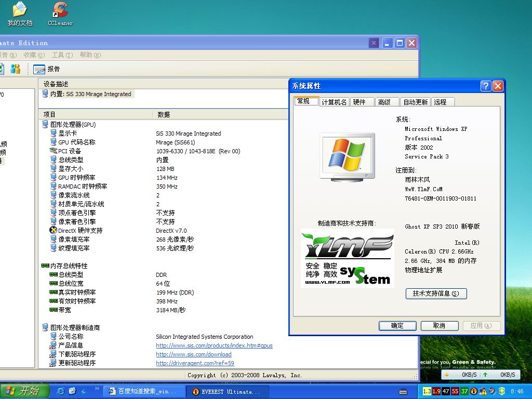Launch Internet Explorer from quick launch
532x399 pixels.
coord(60,391)
